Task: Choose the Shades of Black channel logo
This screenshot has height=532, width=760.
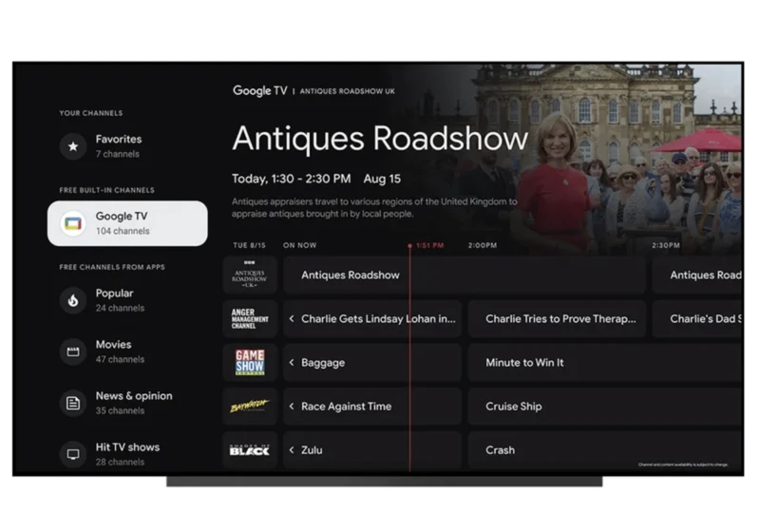Action: coord(250,450)
